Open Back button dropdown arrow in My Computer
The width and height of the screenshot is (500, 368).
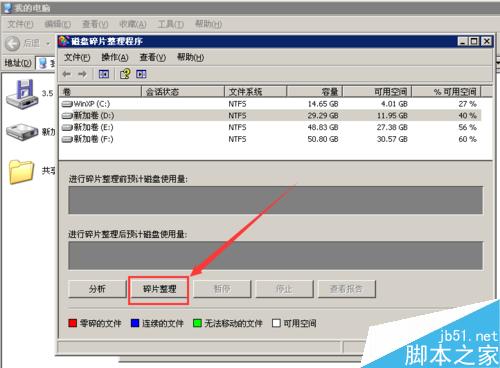click(x=48, y=43)
